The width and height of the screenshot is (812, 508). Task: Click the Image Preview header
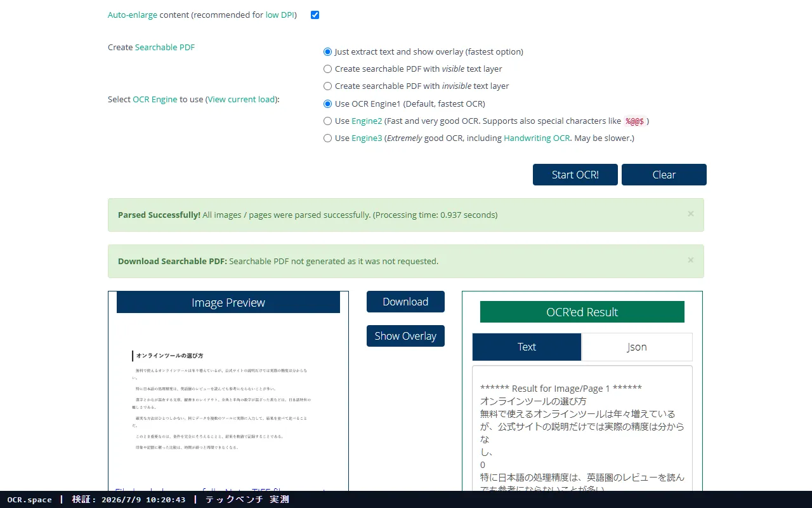(228, 302)
